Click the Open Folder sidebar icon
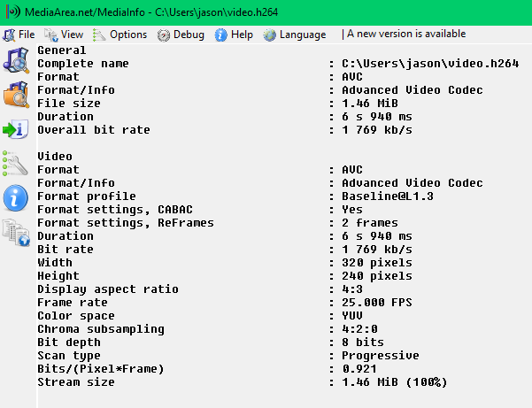 click(x=16, y=95)
